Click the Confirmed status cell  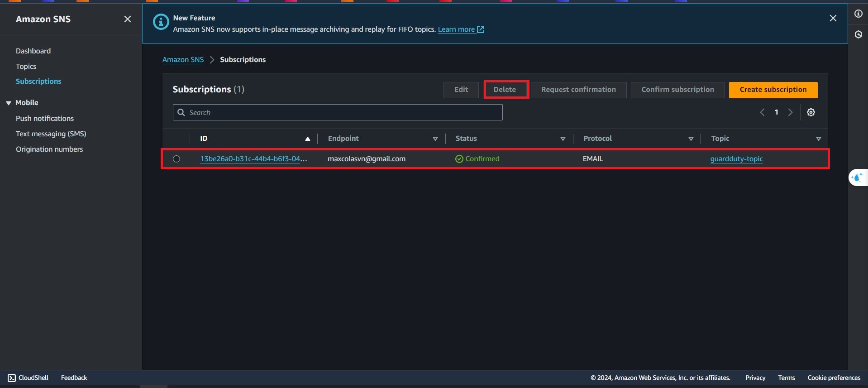pos(477,159)
